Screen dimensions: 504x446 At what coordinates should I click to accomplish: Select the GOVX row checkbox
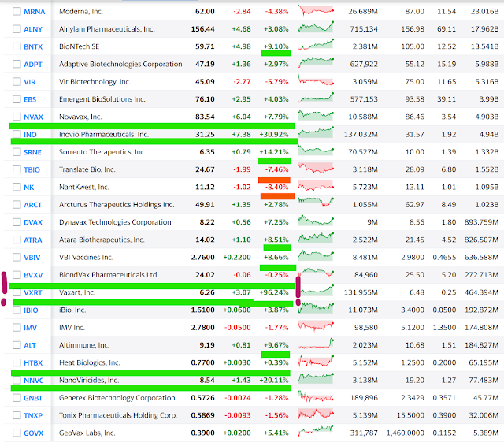17,433
